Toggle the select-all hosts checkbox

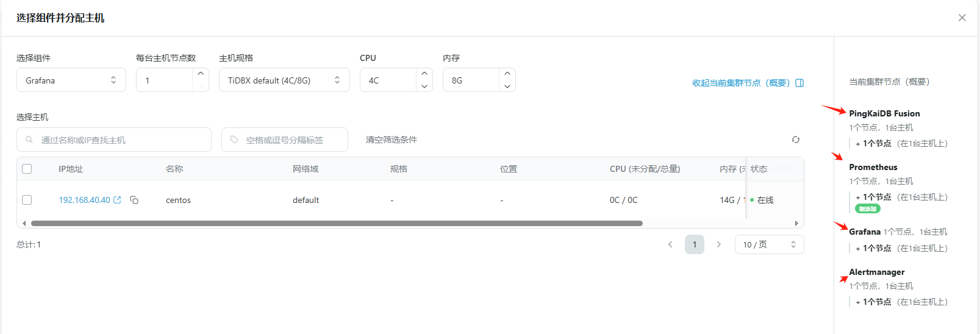coord(27,169)
